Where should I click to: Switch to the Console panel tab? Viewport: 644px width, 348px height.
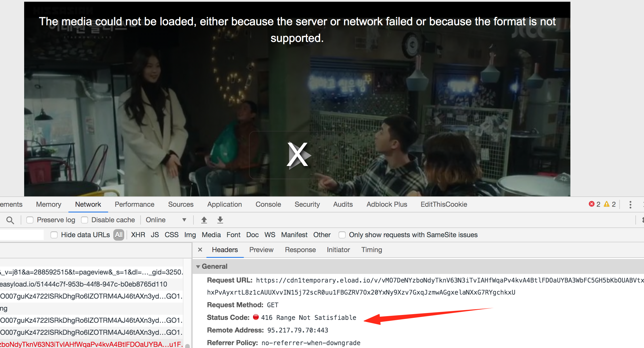(268, 204)
